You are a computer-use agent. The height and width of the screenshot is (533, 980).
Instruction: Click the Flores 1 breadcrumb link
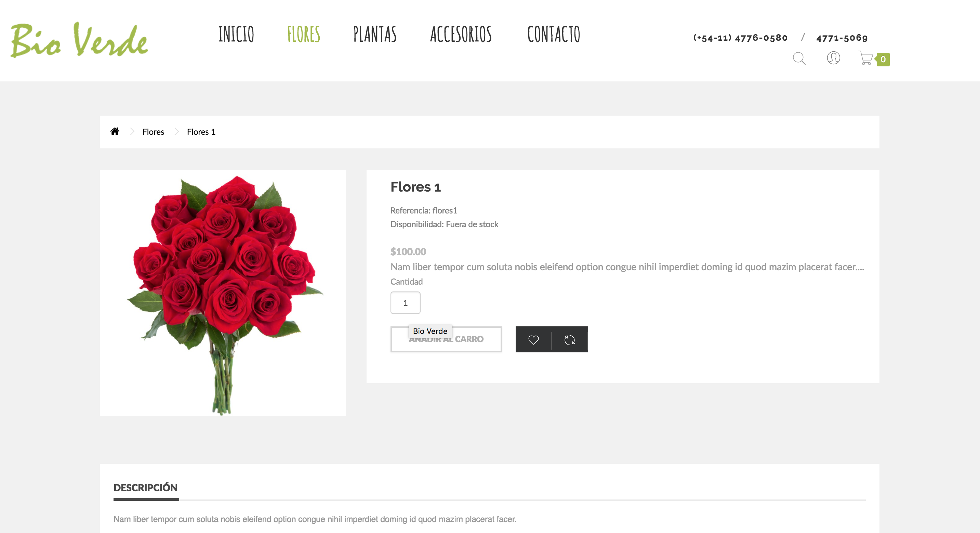pyautogui.click(x=201, y=132)
